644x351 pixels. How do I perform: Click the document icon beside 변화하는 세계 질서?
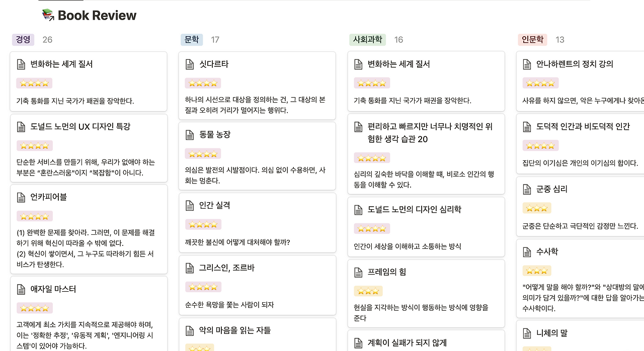coord(21,64)
